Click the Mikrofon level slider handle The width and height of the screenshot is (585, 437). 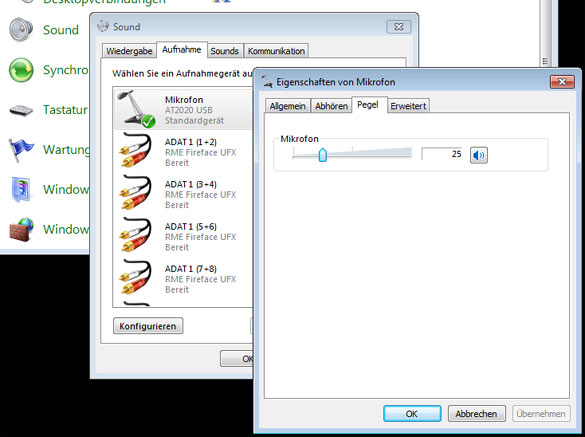point(323,154)
